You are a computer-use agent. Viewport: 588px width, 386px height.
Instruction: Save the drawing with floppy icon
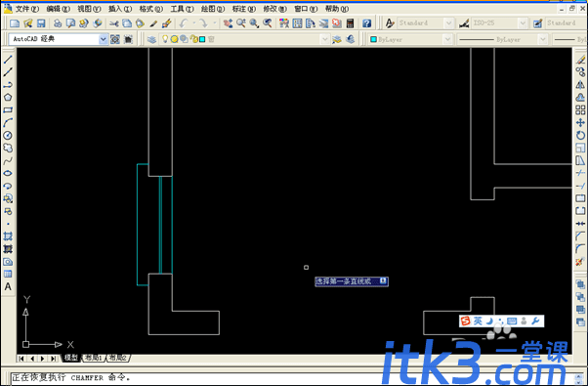(x=41, y=23)
